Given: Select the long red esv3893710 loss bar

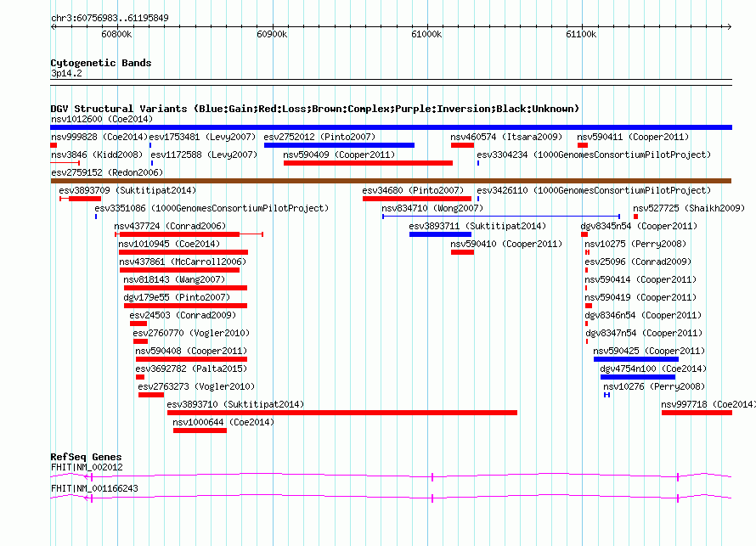Looking at the screenshot, I should tap(342, 413).
